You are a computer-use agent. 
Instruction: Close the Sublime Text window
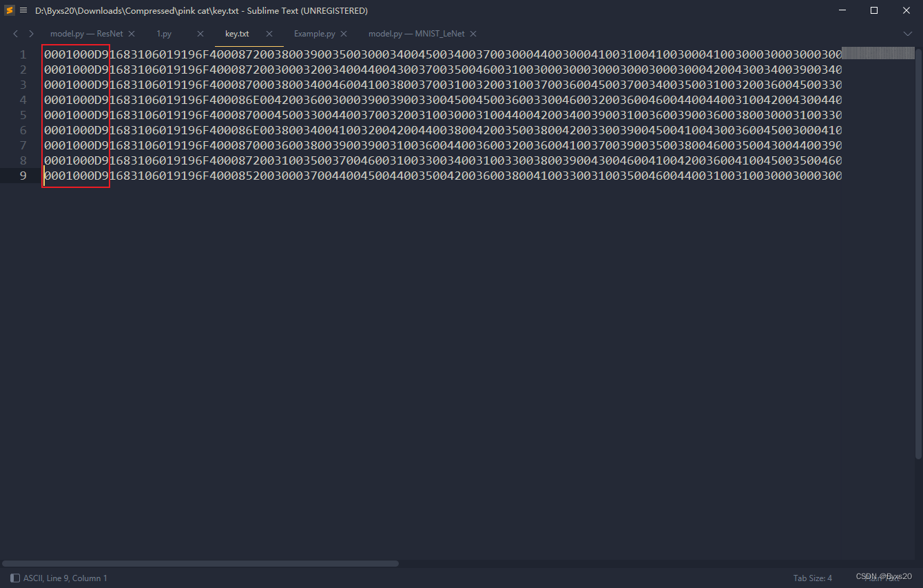tap(906, 10)
